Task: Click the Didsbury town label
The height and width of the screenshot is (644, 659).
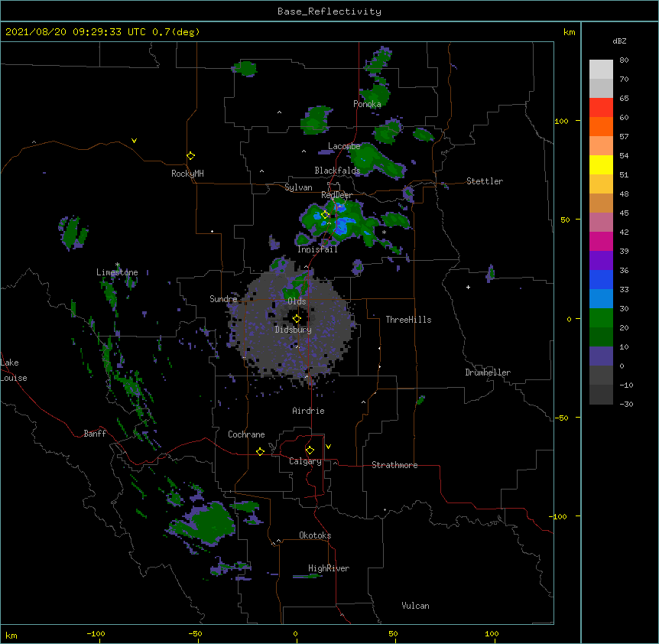Action: coord(294,330)
